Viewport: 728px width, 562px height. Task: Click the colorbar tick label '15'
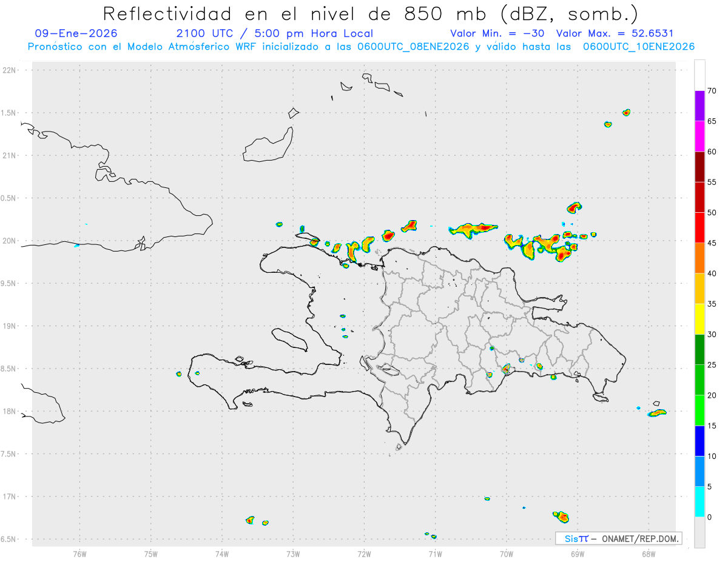(x=712, y=426)
